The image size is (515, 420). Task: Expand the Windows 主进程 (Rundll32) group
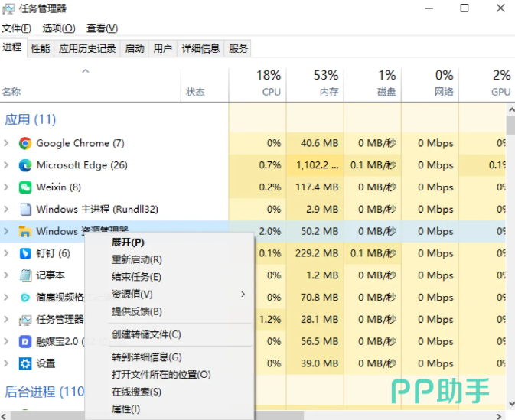pyautogui.click(x=6, y=209)
